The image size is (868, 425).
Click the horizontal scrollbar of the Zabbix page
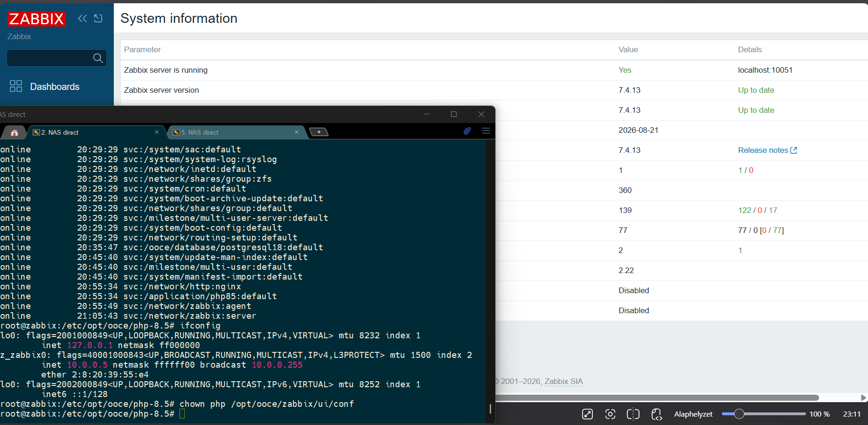(x=657, y=398)
